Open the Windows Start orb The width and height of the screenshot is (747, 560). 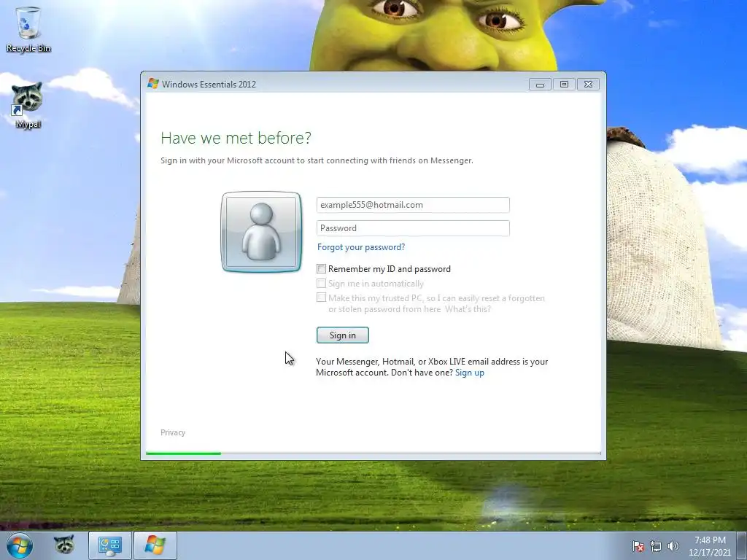coord(19,545)
